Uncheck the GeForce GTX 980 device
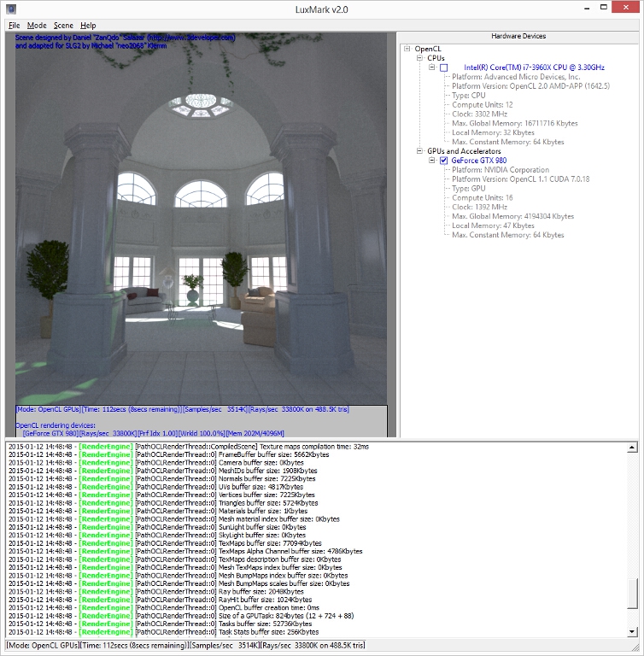The height and width of the screenshot is (656, 644). click(x=443, y=161)
